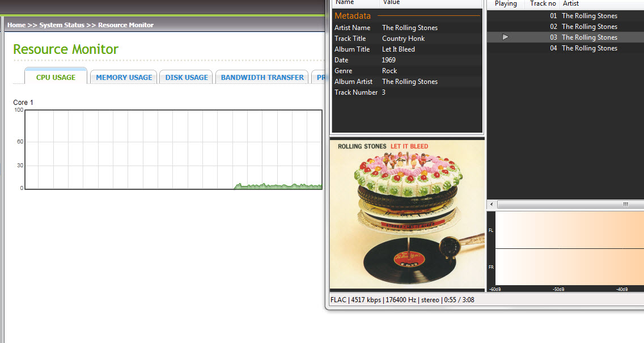Screen dimensions: 644x343
Task: Switch to the CPU Usage tab
Action: click(x=56, y=77)
